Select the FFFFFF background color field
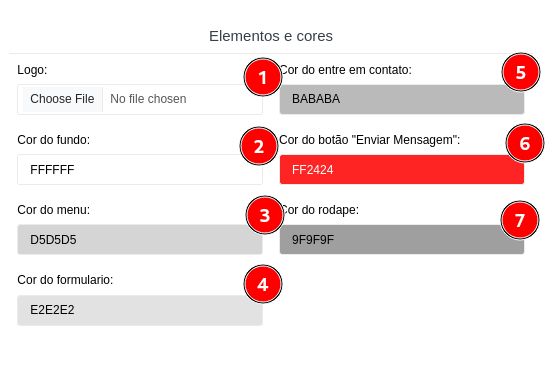This screenshot has width=545, height=370. 140,170
